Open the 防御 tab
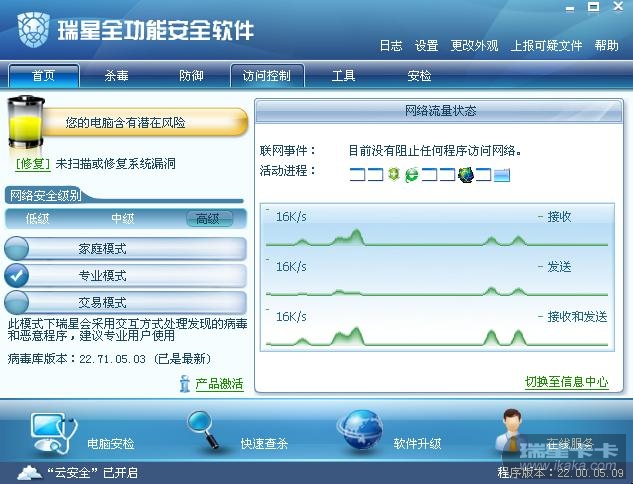 [191, 75]
